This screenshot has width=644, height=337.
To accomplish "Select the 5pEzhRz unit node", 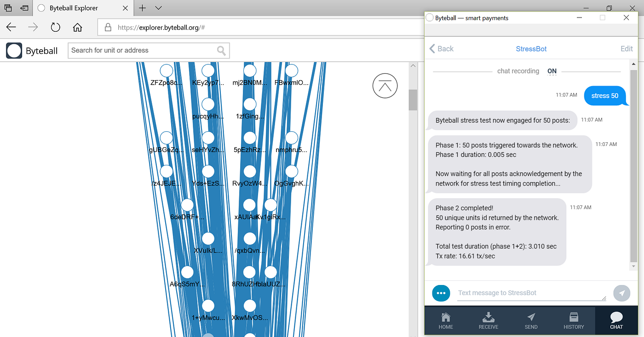I will pyautogui.click(x=250, y=138).
